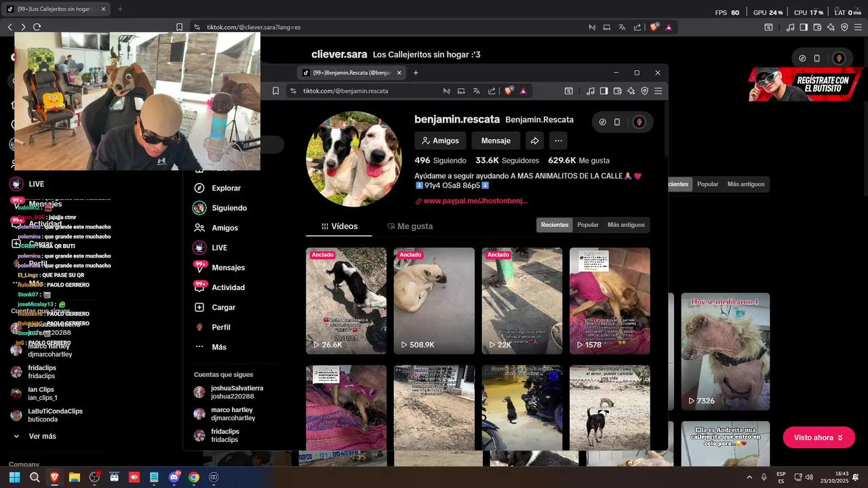
Task: Click Visto ahora button
Action: pyautogui.click(x=818, y=438)
